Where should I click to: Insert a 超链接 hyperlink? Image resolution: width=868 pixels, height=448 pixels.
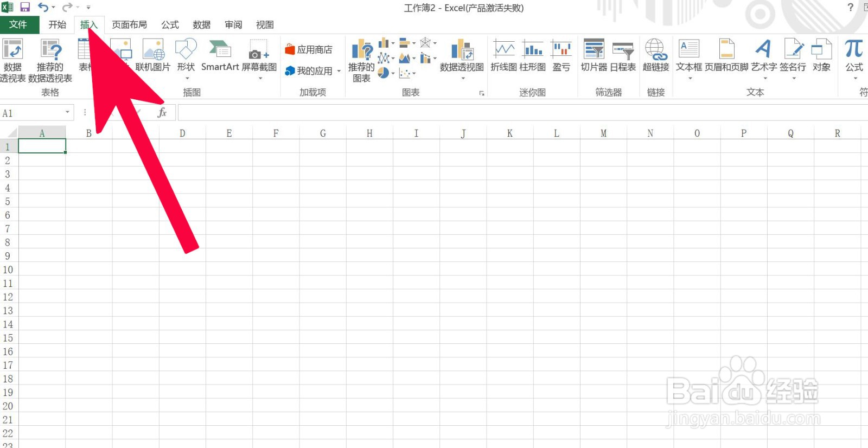point(656,56)
